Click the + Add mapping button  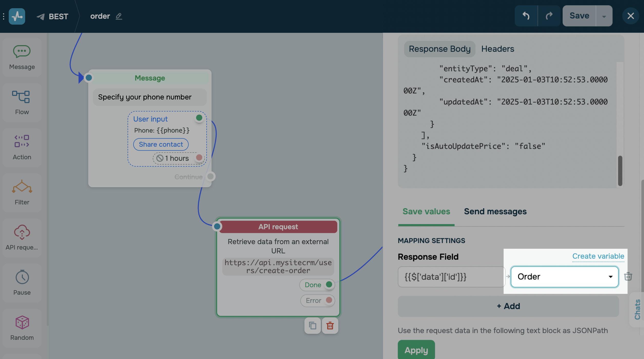coord(508,306)
